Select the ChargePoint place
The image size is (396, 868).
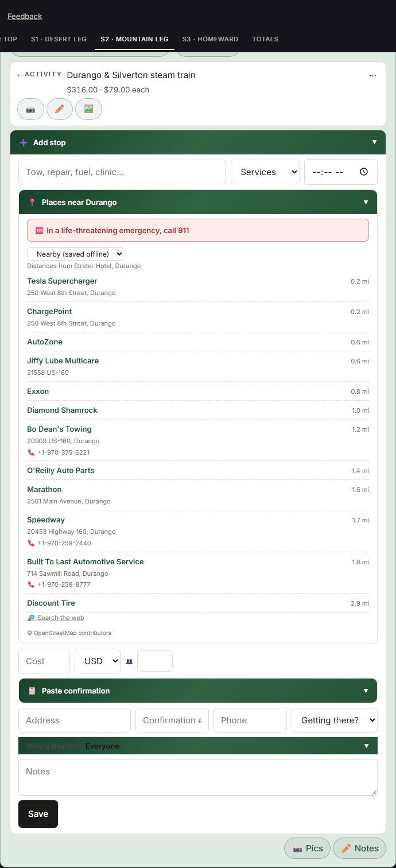[49, 311]
